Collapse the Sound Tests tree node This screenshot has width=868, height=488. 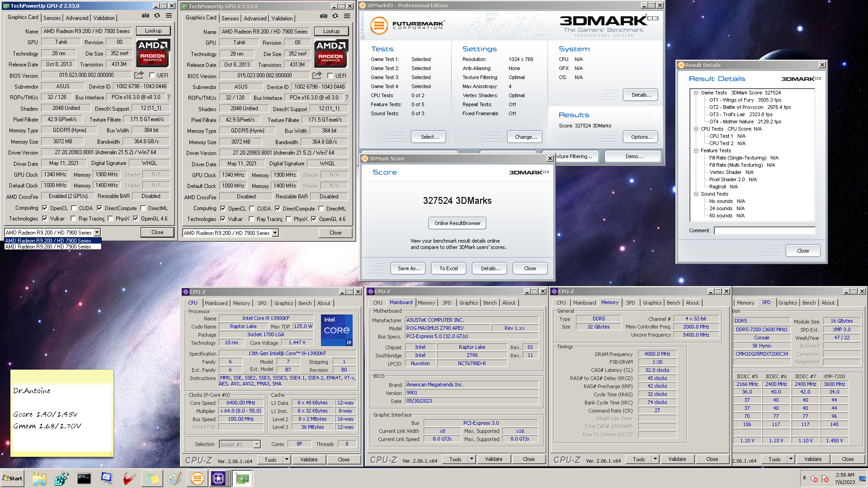pyautogui.click(x=696, y=194)
